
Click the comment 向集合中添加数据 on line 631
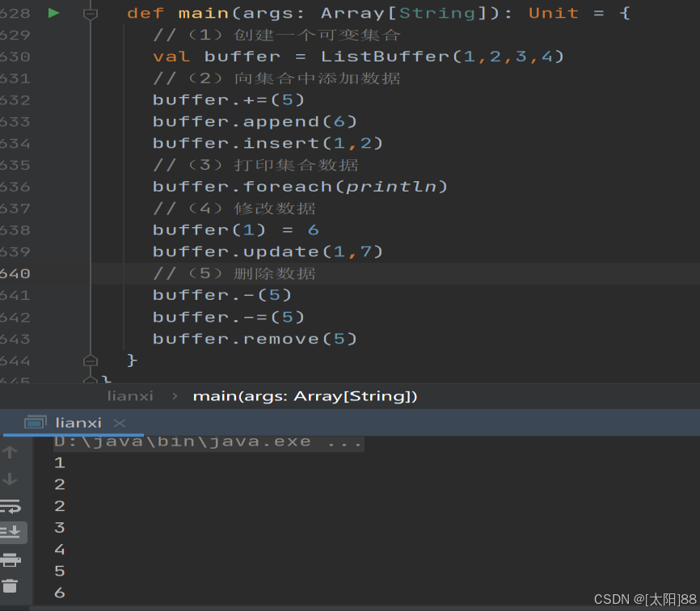pos(317,78)
